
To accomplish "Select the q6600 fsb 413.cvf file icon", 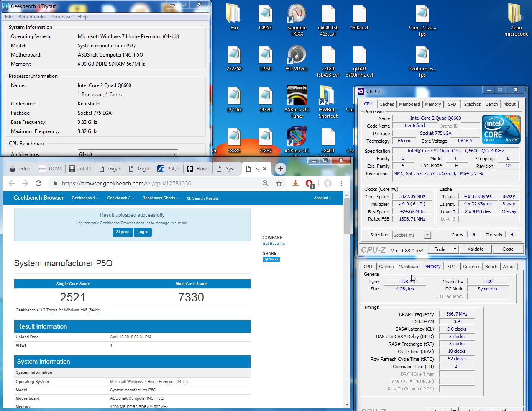I will (x=328, y=20).
